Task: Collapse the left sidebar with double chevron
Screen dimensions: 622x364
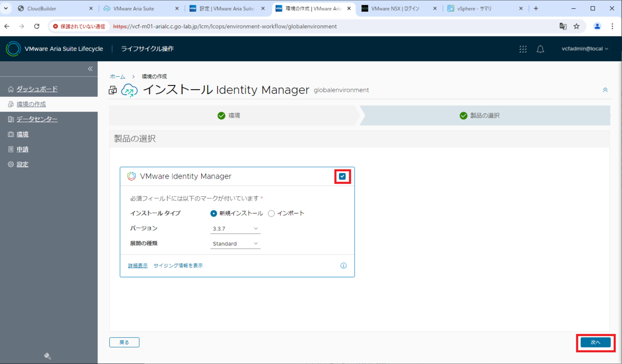Action: pyautogui.click(x=90, y=69)
